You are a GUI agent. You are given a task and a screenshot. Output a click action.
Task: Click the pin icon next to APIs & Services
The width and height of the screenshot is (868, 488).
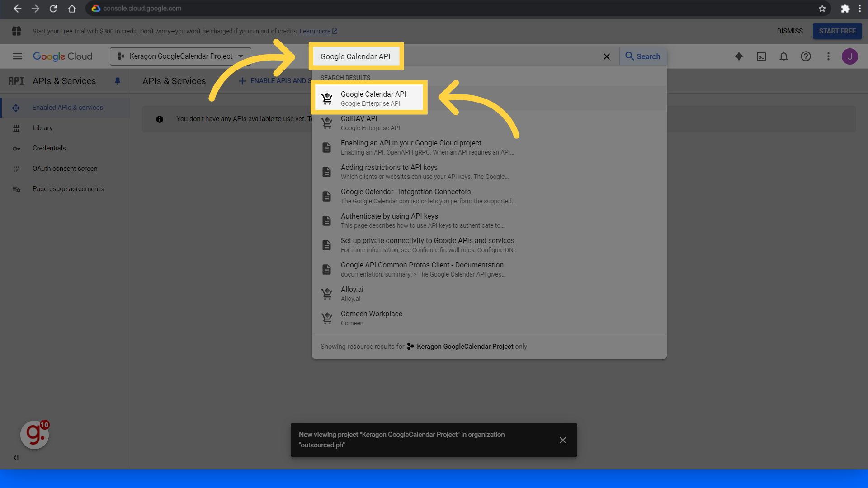[118, 81]
